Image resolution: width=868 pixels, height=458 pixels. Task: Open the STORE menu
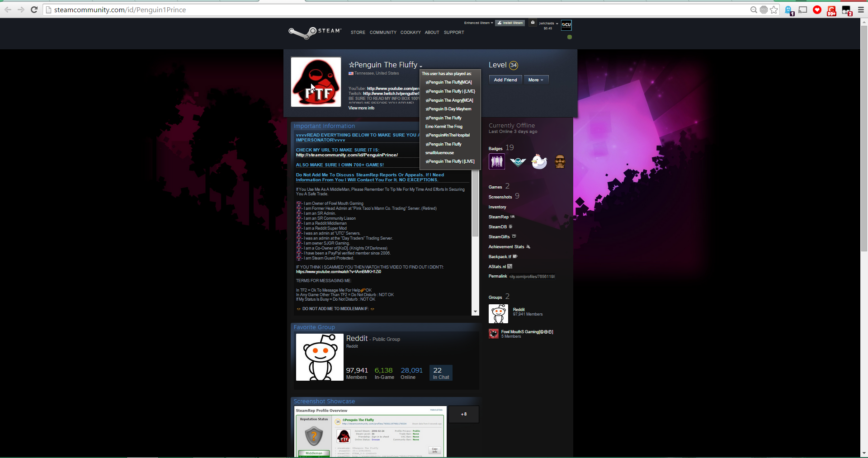(358, 33)
